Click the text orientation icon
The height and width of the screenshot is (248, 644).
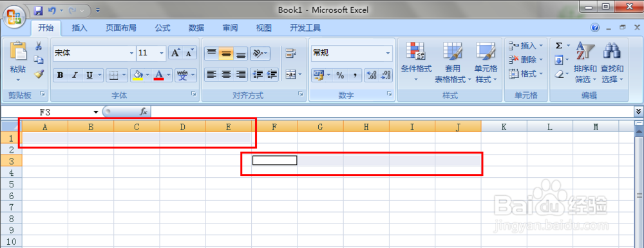tap(258, 53)
